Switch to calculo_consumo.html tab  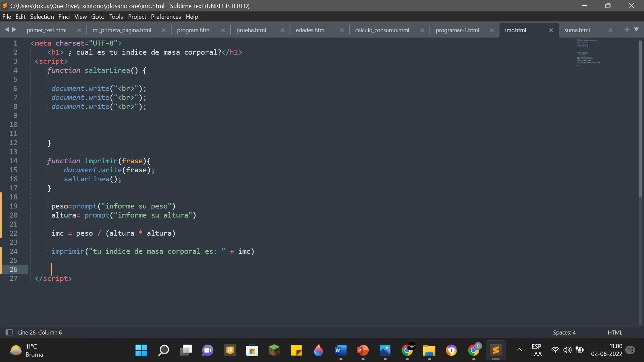[x=382, y=30]
